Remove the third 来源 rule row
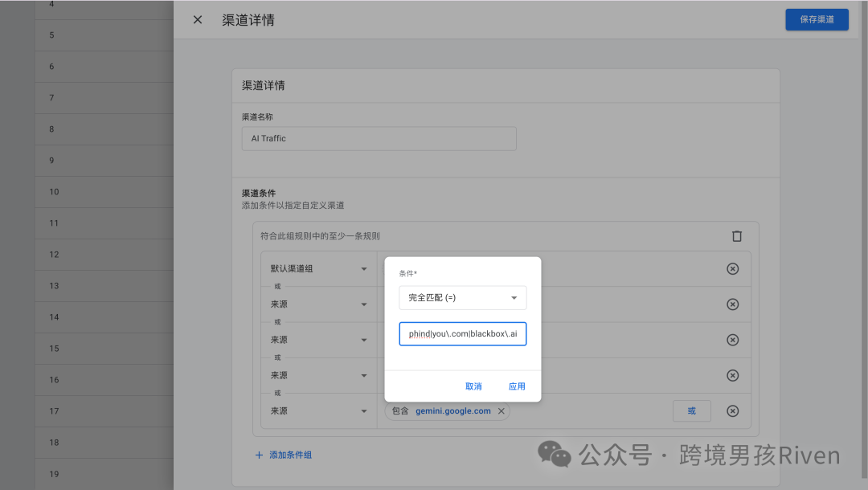The image size is (868, 490). [x=732, y=375]
